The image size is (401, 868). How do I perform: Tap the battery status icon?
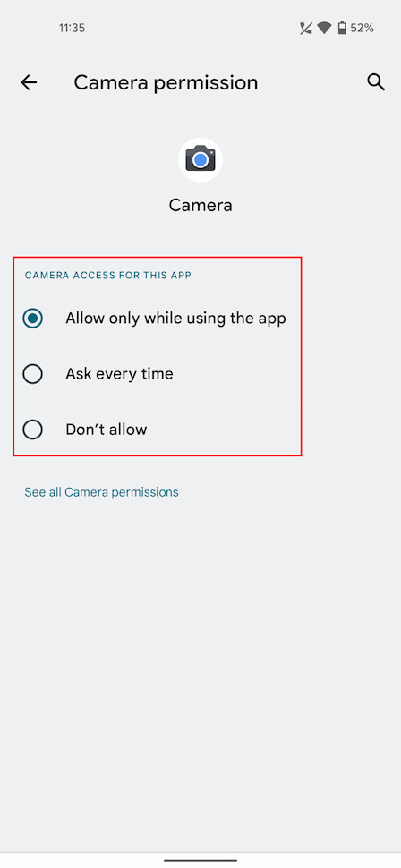342,28
